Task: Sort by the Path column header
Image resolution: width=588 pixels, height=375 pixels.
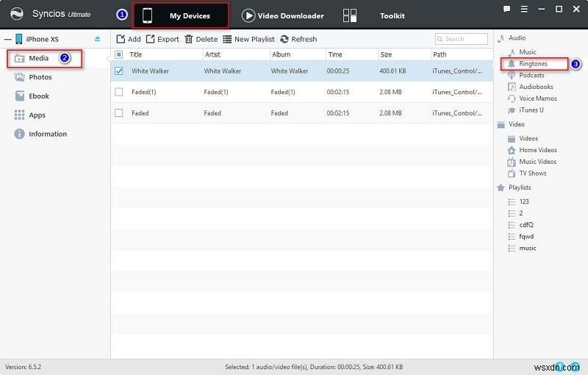Action: [x=440, y=54]
